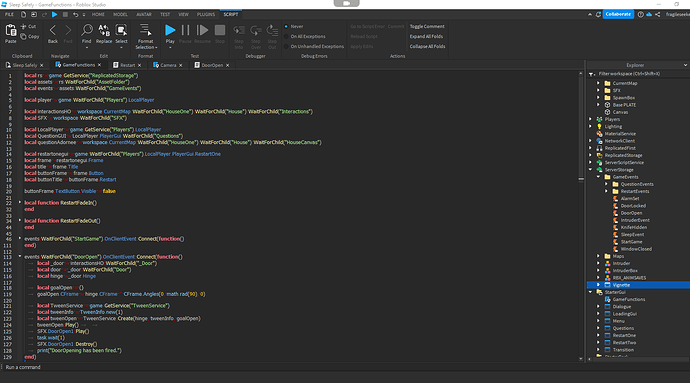Select On Unhandled Exceptions radio option
Viewport: 690px width, 383px height.
286,46
